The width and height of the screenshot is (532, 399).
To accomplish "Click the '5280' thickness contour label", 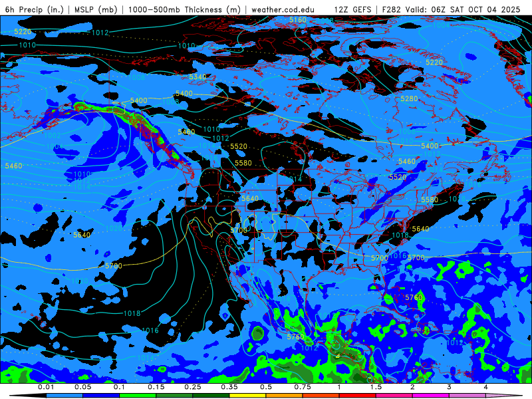I will point(409,98).
